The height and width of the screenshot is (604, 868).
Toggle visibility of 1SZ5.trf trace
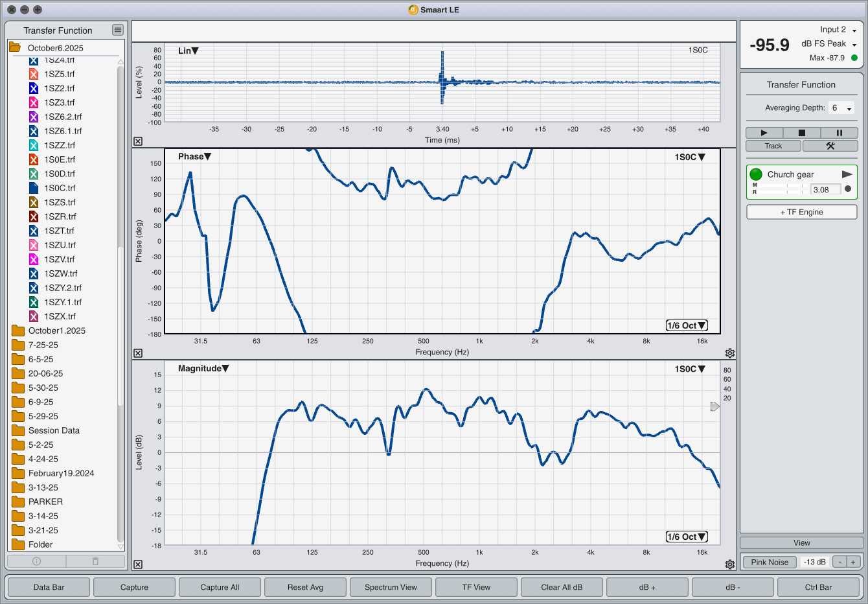[34, 74]
